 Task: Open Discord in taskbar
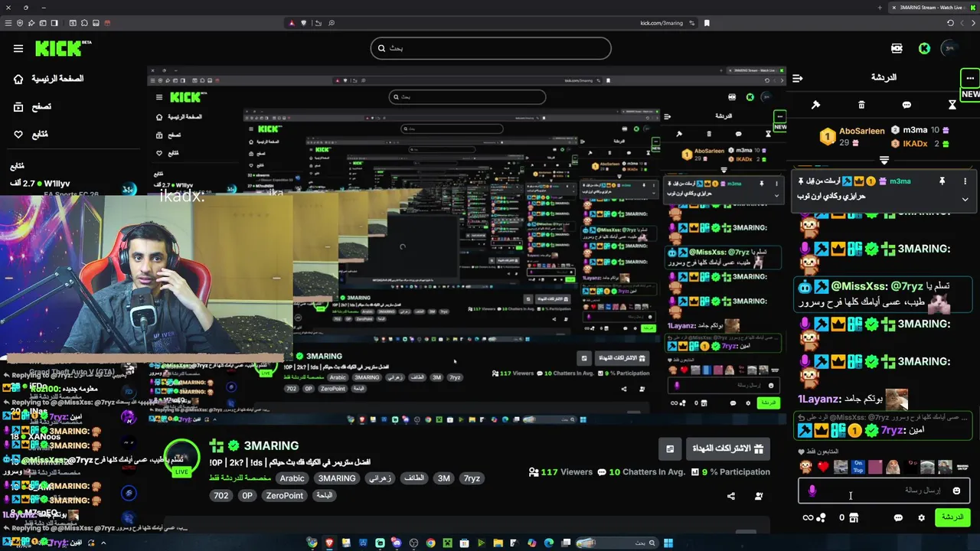click(397, 543)
